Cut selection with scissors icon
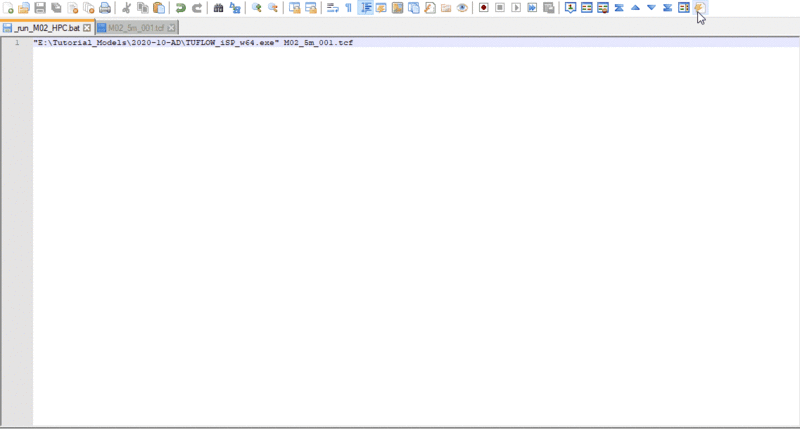 tap(127, 8)
